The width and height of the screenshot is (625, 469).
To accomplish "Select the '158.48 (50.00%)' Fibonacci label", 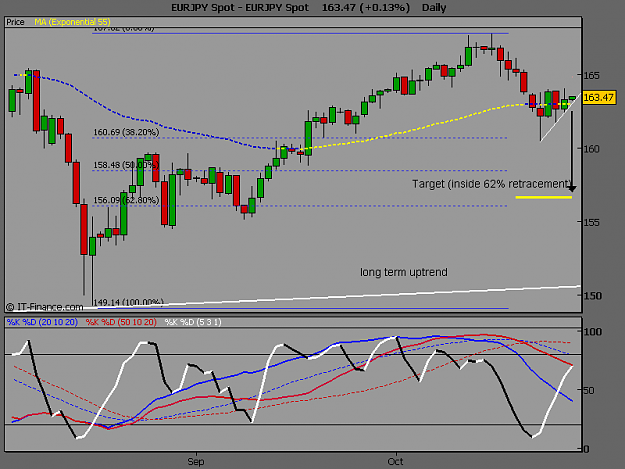I will (x=126, y=165).
